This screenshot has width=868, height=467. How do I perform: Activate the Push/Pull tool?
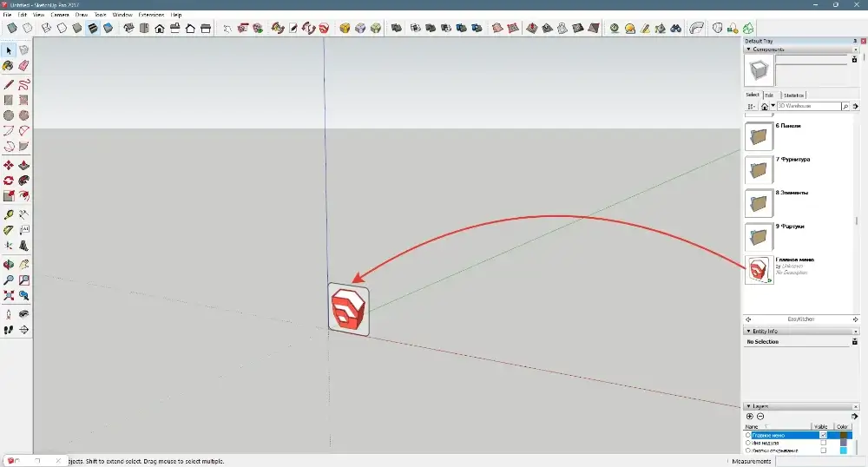coord(23,166)
